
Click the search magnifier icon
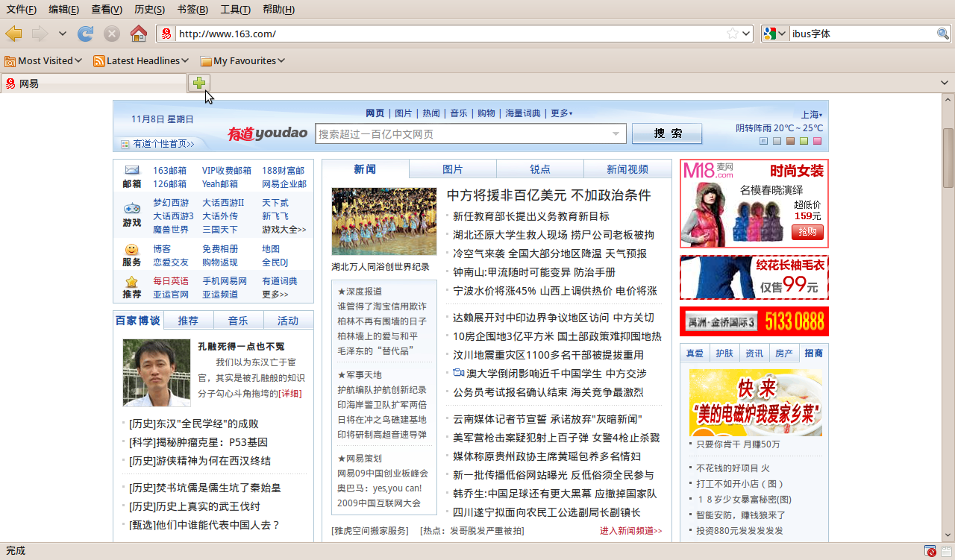click(x=943, y=34)
